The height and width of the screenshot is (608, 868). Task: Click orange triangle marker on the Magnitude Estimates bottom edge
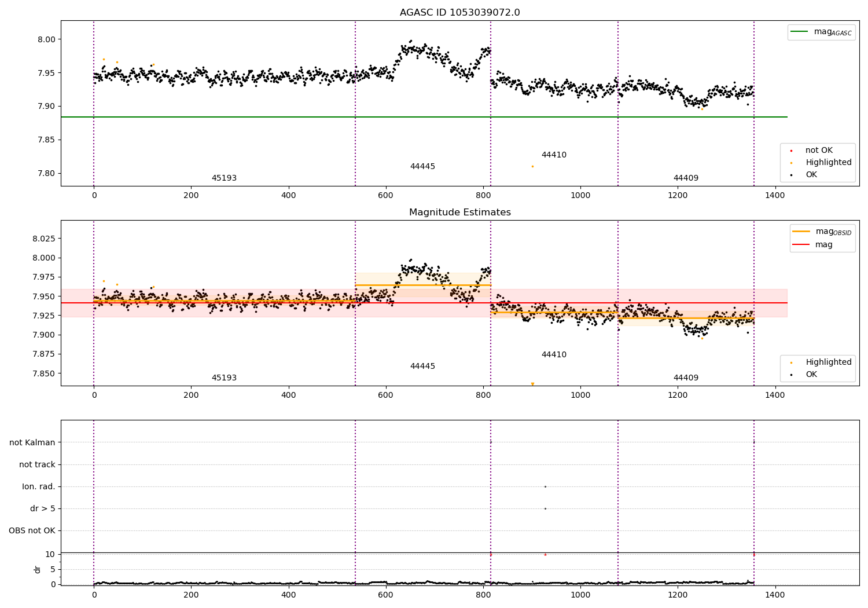click(532, 384)
